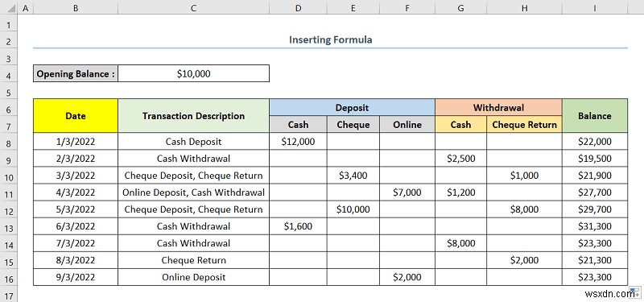
Task: Select column D header
Action: (x=298, y=8)
